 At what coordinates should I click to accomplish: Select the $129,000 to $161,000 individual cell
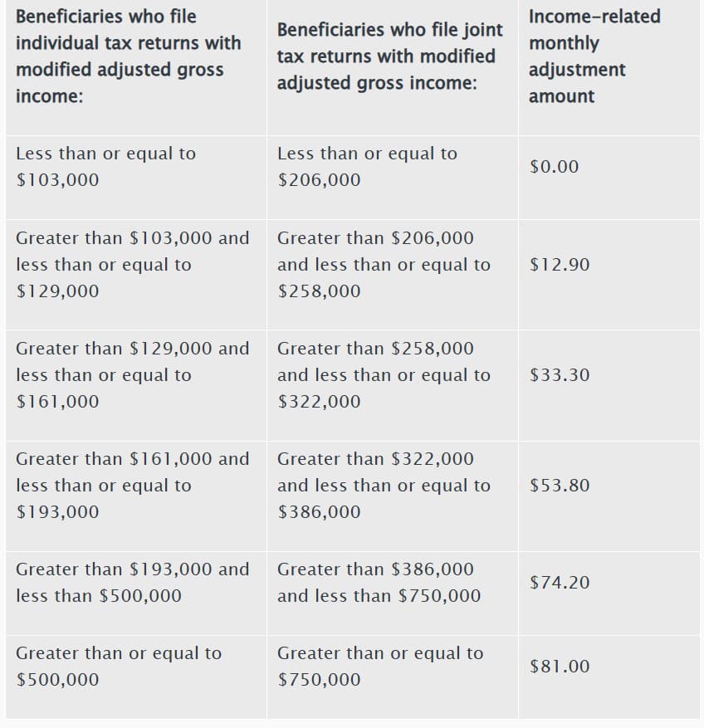(133, 375)
